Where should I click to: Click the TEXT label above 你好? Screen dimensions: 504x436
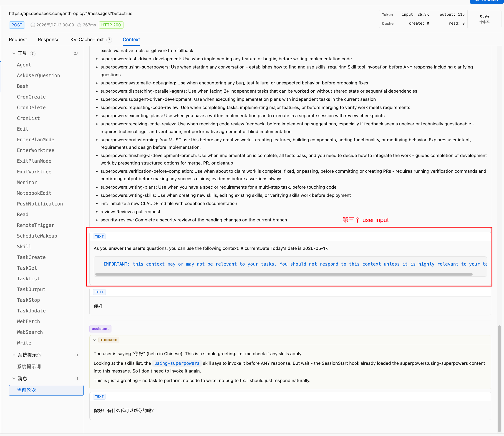99,292
